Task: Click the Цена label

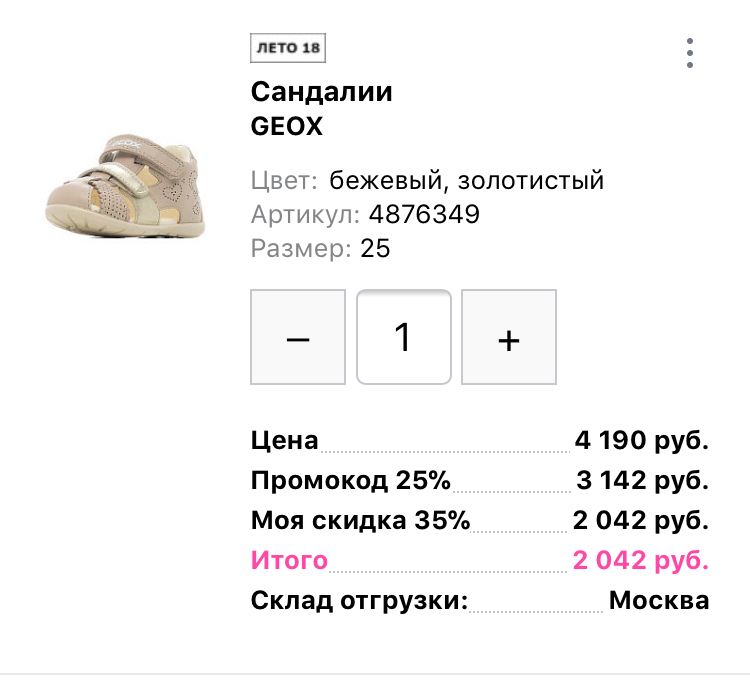Action: [285, 440]
